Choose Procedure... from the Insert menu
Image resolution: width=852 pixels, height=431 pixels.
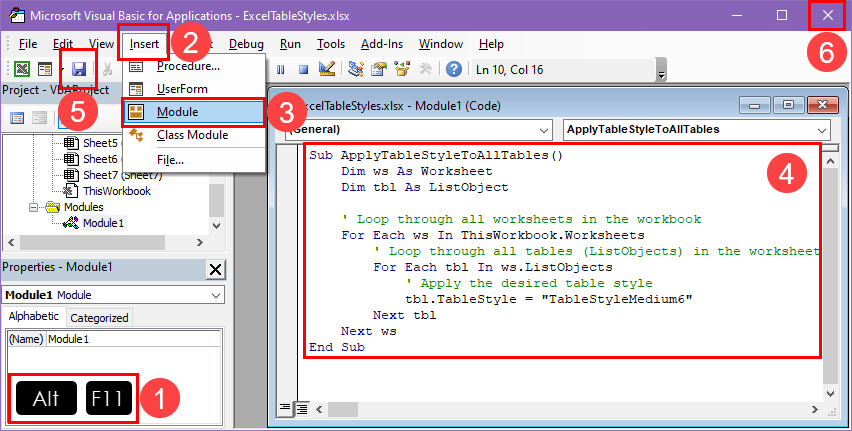[195, 66]
